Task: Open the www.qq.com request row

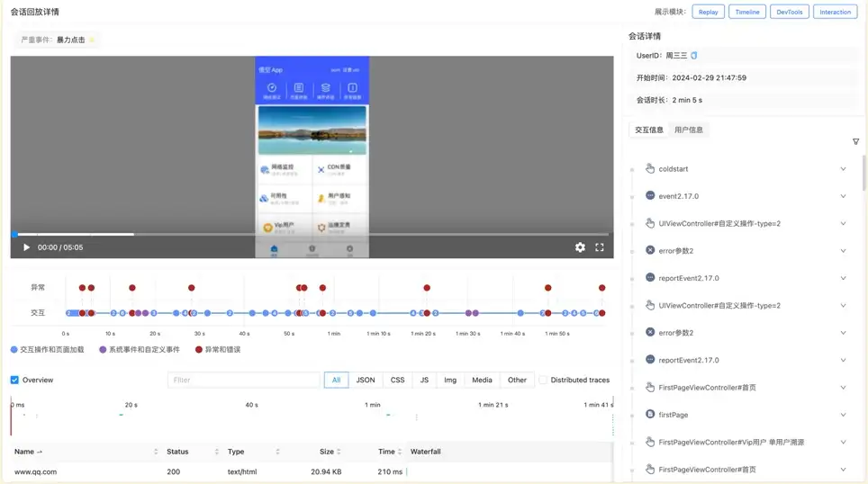Action: [x=36, y=471]
